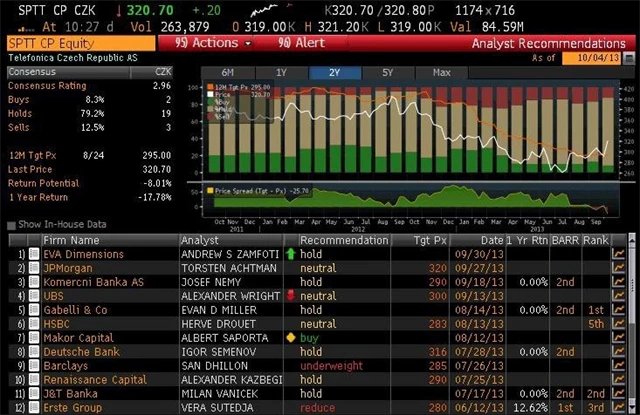This screenshot has width=640, height=415.
Task: Open the Actions dropdown menu
Action: click(x=213, y=44)
